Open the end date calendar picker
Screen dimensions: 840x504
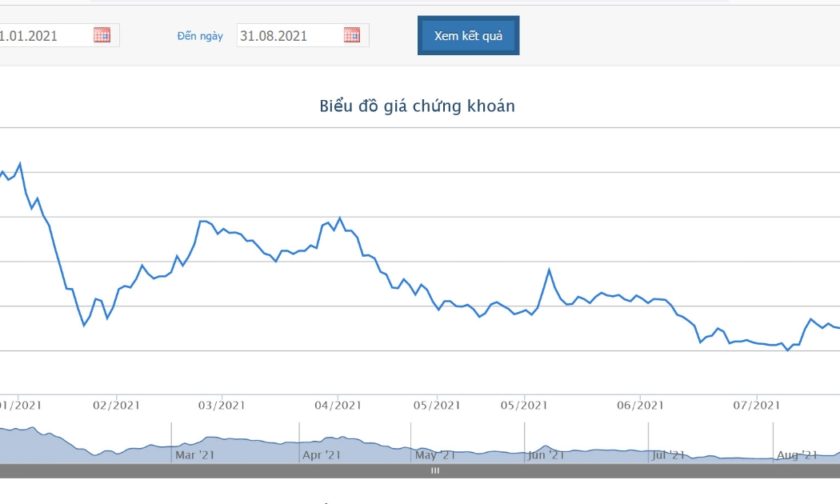[x=352, y=35]
